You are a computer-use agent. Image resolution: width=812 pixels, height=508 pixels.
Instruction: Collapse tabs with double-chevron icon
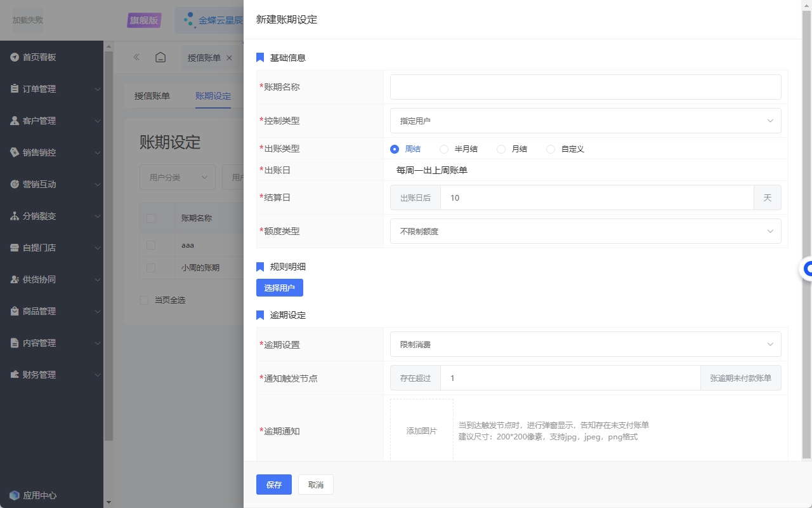coord(136,57)
